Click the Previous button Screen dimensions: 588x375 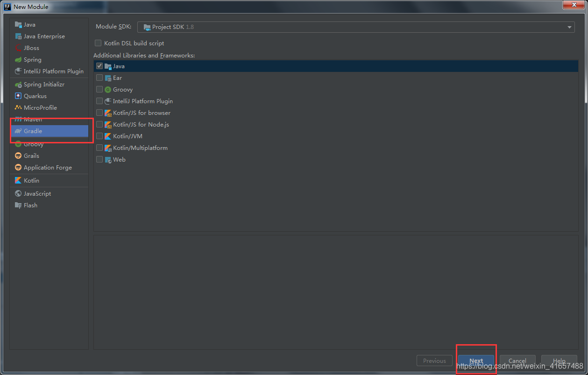434,361
